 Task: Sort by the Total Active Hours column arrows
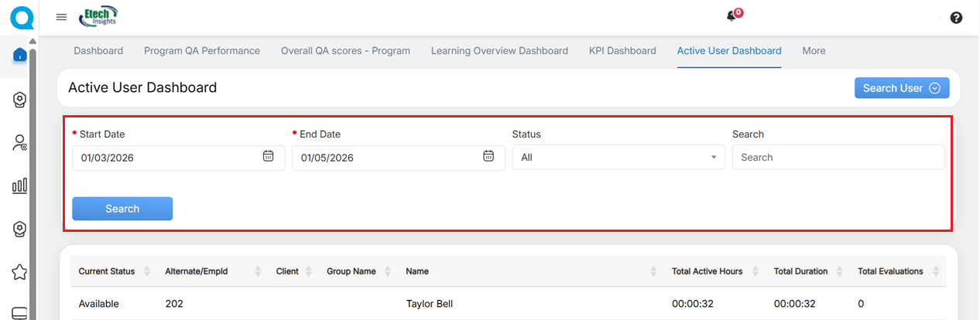pos(752,271)
